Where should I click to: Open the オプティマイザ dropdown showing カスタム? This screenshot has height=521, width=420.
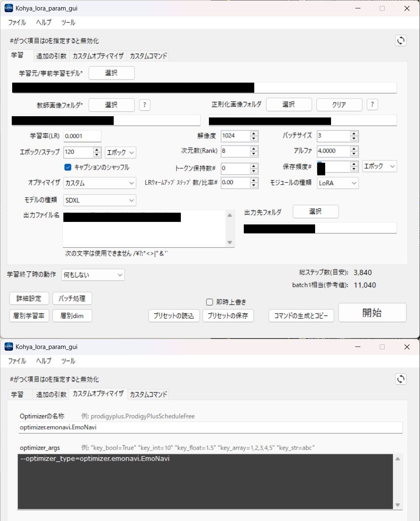point(99,183)
